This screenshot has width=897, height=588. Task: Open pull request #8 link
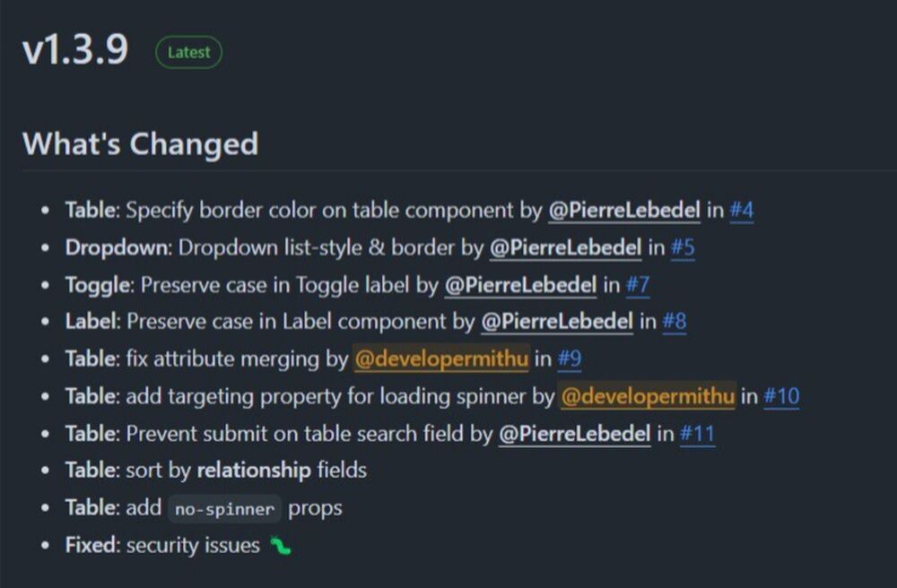pos(675,322)
